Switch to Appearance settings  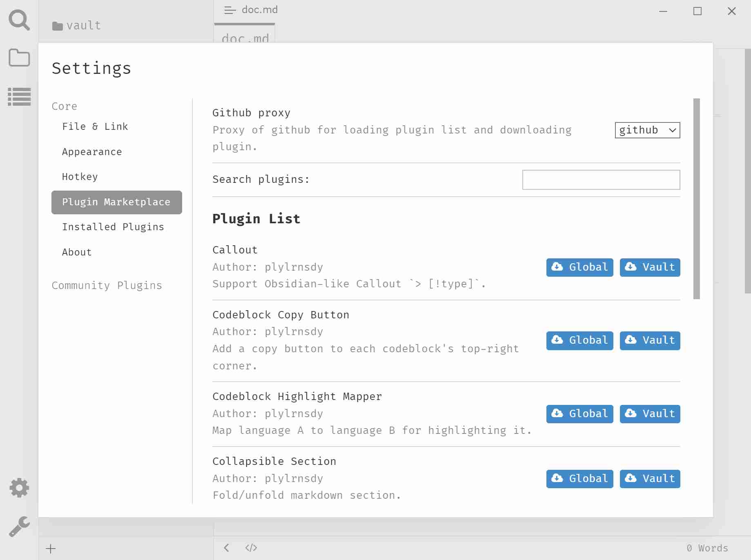click(x=92, y=151)
